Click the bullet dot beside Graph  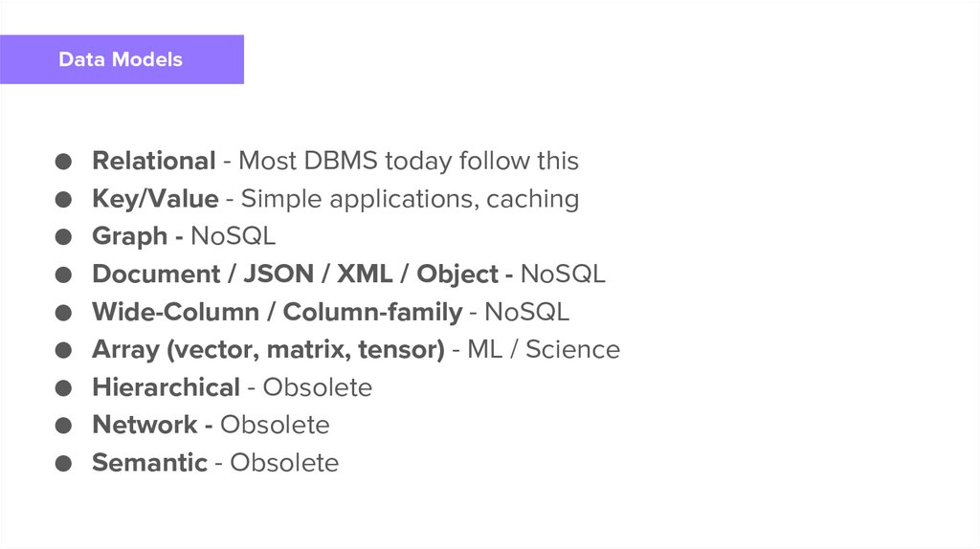(63, 237)
